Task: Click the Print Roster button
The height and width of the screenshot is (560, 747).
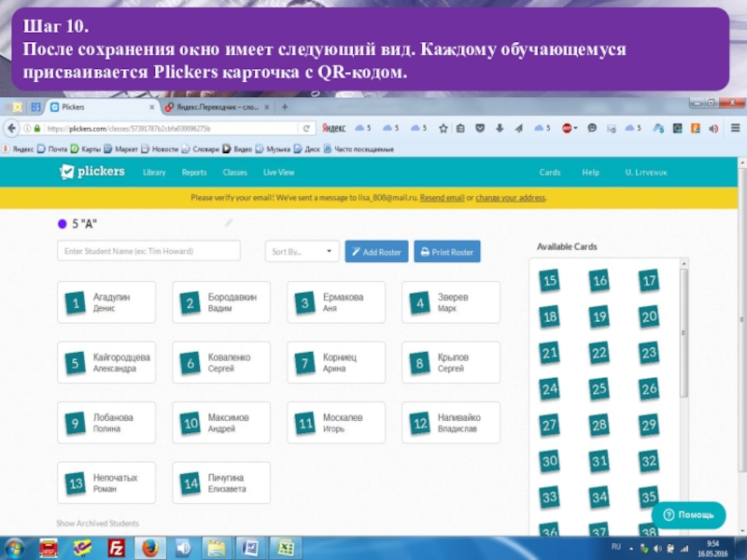Action: click(447, 251)
